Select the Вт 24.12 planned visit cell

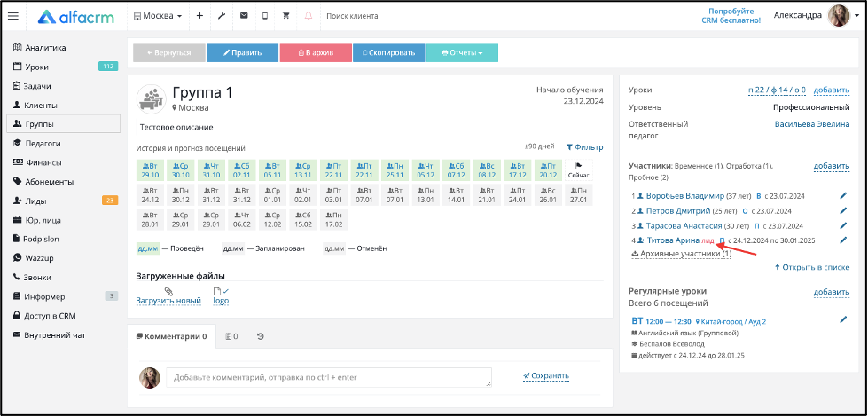tap(150, 195)
